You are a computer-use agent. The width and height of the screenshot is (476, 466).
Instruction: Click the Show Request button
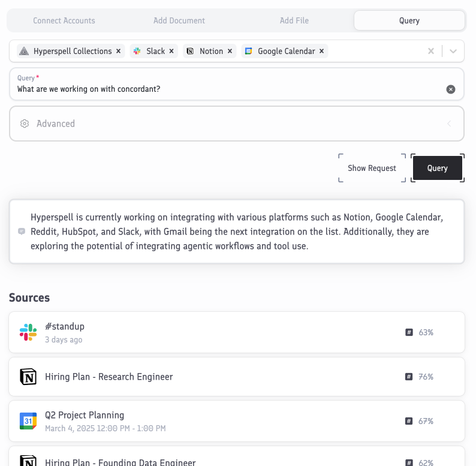point(372,168)
